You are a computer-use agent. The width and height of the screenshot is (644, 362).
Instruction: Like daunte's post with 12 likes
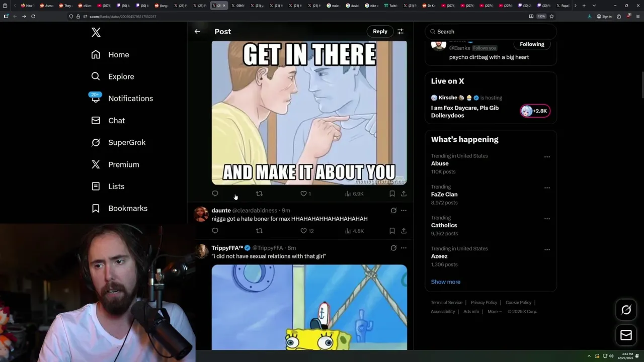coord(307,231)
